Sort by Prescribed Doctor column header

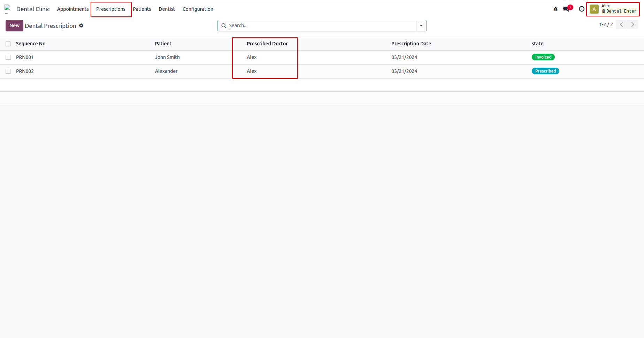pyautogui.click(x=267, y=44)
